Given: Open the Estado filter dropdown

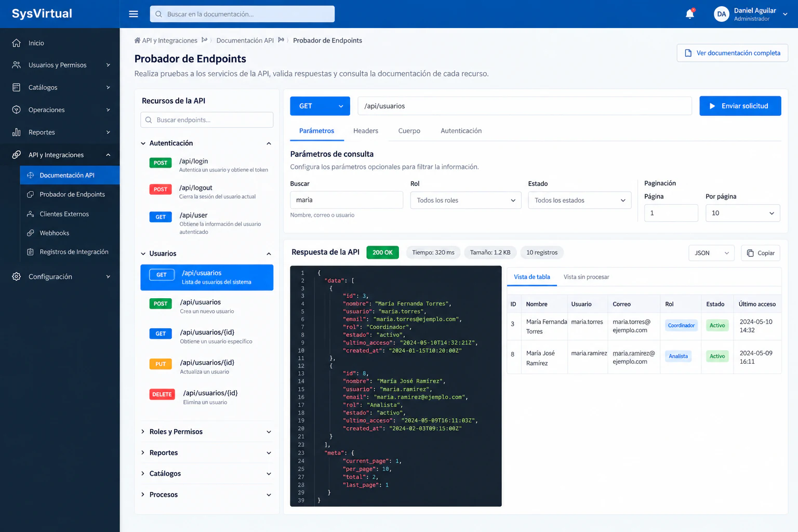Looking at the screenshot, I should pos(580,200).
